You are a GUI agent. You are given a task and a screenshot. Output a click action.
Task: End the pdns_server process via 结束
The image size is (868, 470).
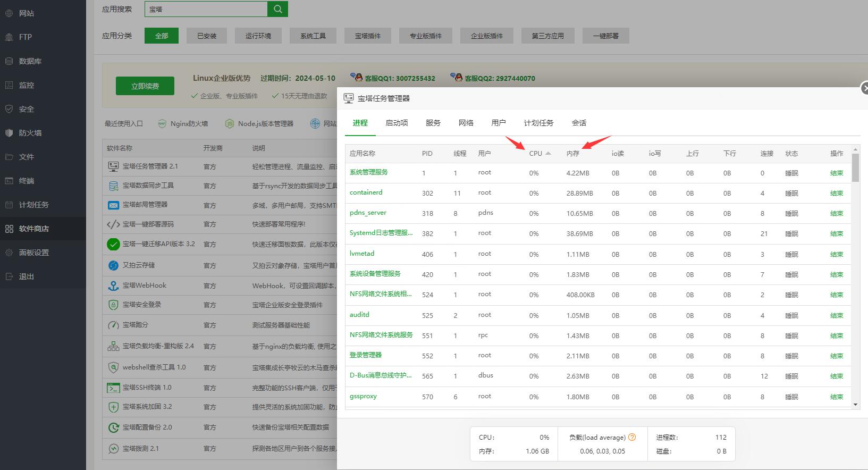tap(837, 213)
